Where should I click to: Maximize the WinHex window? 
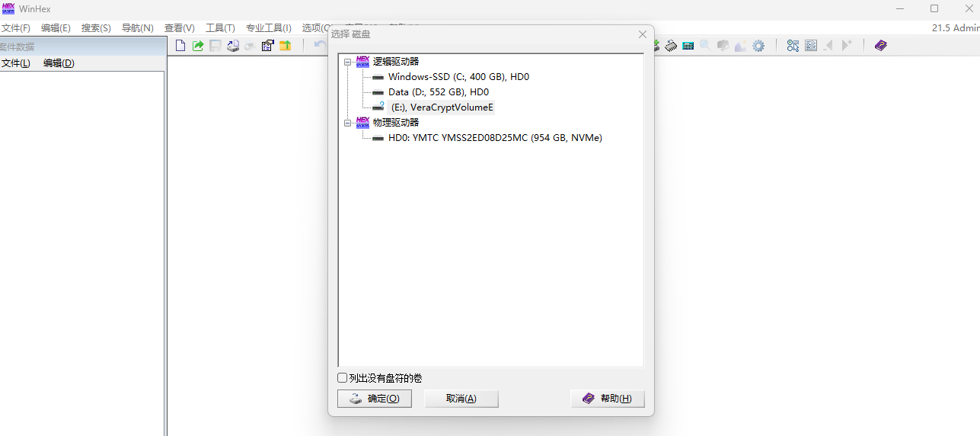pyautogui.click(x=934, y=8)
